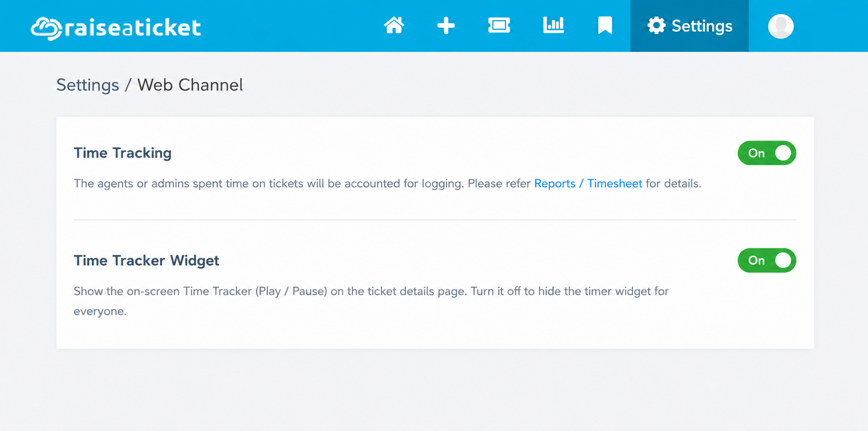The height and width of the screenshot is (431, 868).
Task: Click the Time Tracker Widget heading
Action: [146, 260]
